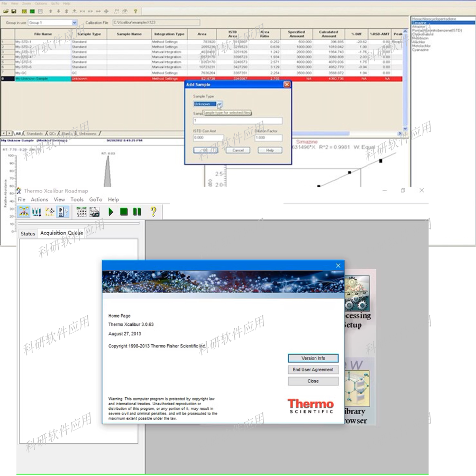Close the Thermo Xcalibur about dialog with X
476x476 pixels.
coord(338,265)
